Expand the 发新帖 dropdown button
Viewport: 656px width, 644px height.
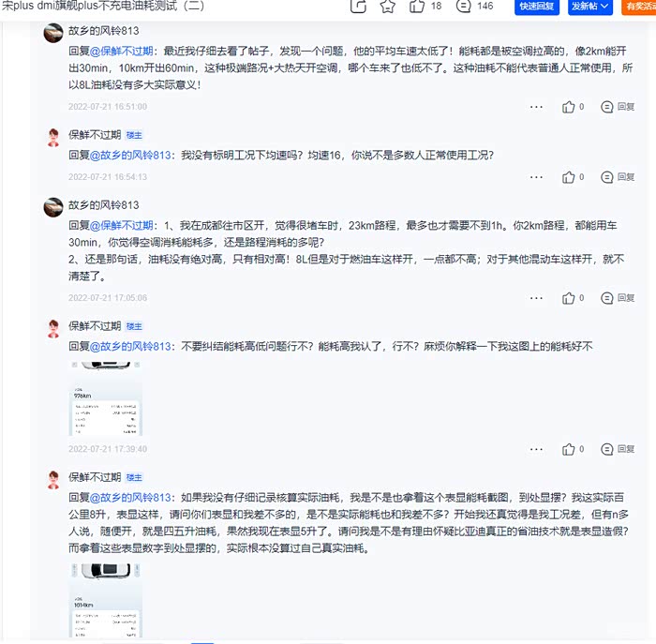pyautogui.click(x=590, y=7)
